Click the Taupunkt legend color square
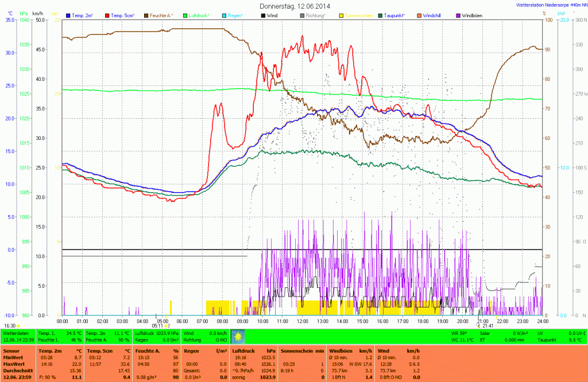 click(x=380, y=15)
